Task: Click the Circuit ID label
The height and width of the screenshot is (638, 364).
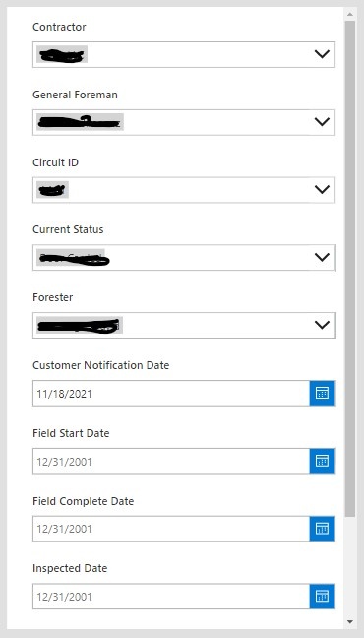Action: pos(56,162)
